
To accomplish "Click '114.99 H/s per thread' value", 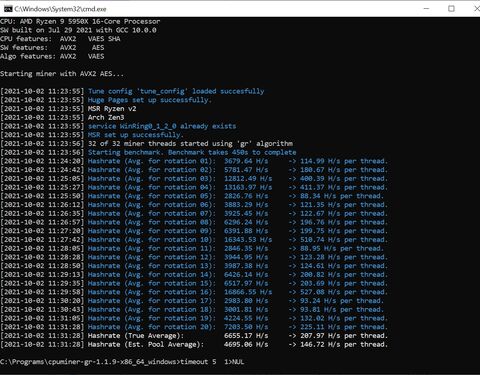I will point(344,161).
